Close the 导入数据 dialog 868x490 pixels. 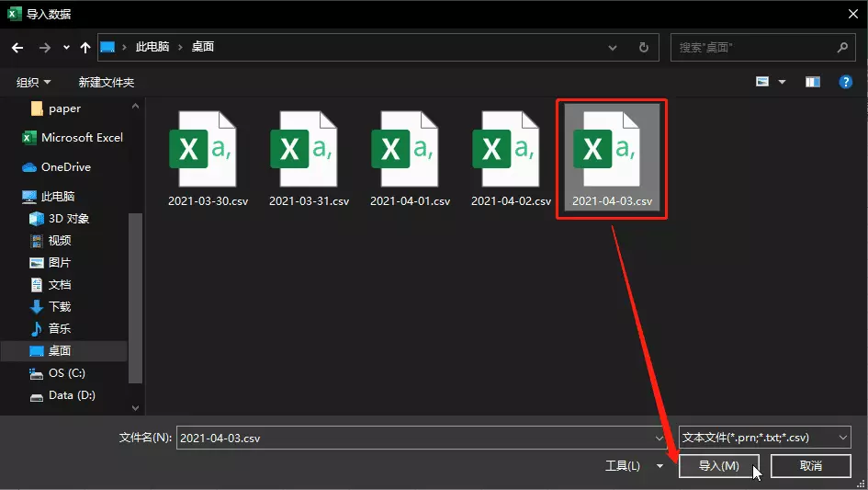click(x=853, y=14)
